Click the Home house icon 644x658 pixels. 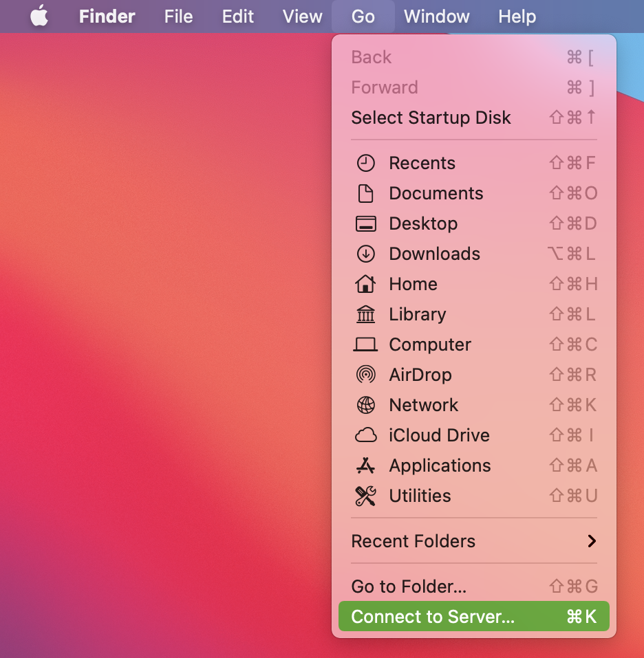(365, 284)
